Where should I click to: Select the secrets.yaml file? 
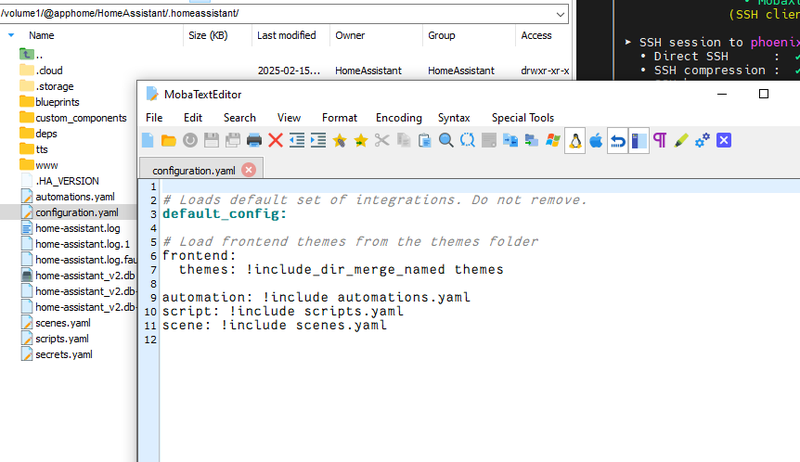57,355
